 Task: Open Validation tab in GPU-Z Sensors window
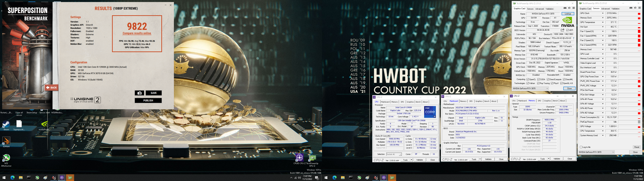(615, 9)
